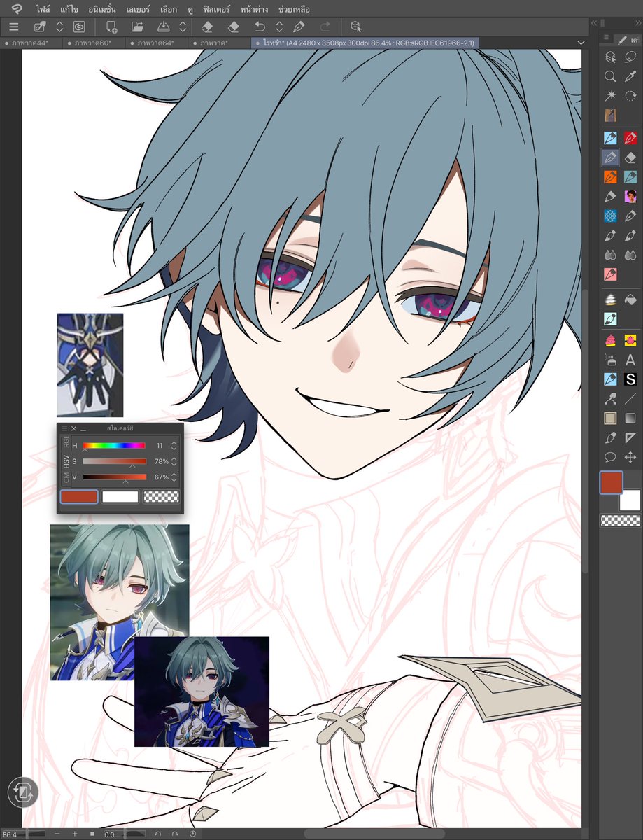
Task: Click the New document icon
Action: tap(111, 27)
